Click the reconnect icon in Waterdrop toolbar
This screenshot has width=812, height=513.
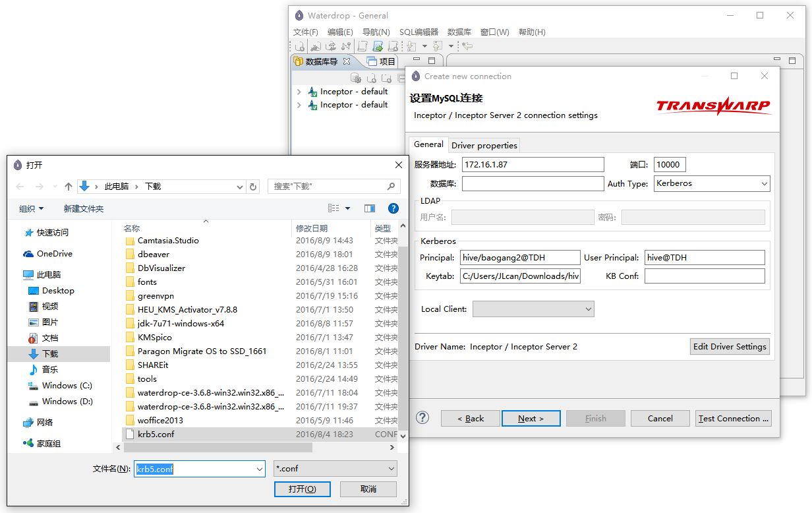[331, 46]
